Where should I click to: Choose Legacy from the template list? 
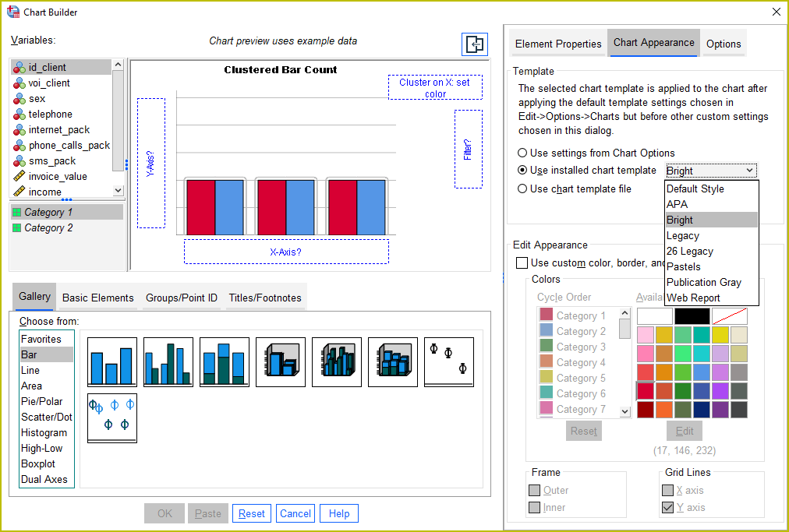(711, 236)
